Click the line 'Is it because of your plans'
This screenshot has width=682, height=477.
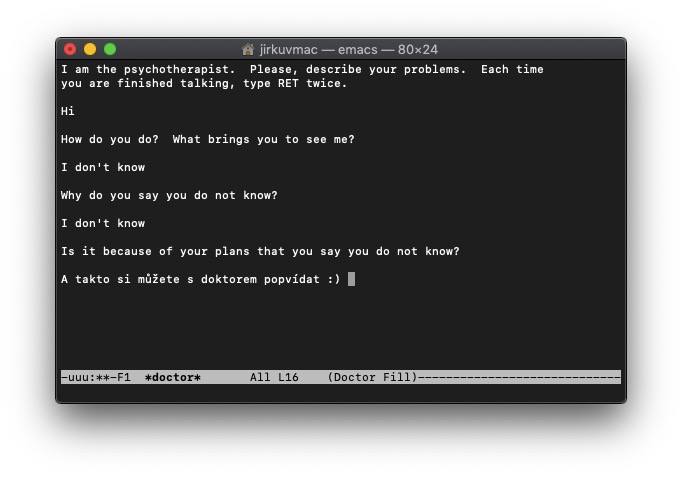pyautogui.click(x=260, y=251)
